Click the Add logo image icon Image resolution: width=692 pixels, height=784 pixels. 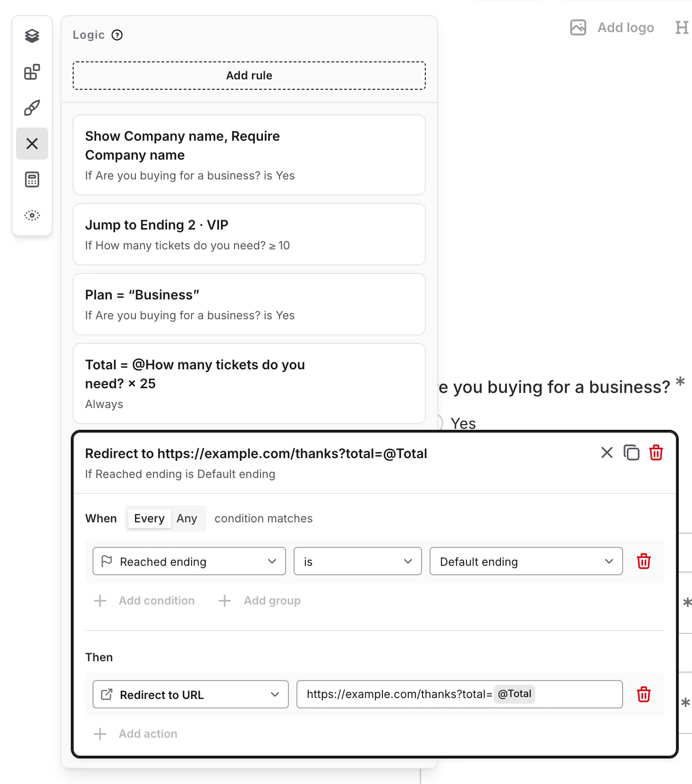(578, 27)
